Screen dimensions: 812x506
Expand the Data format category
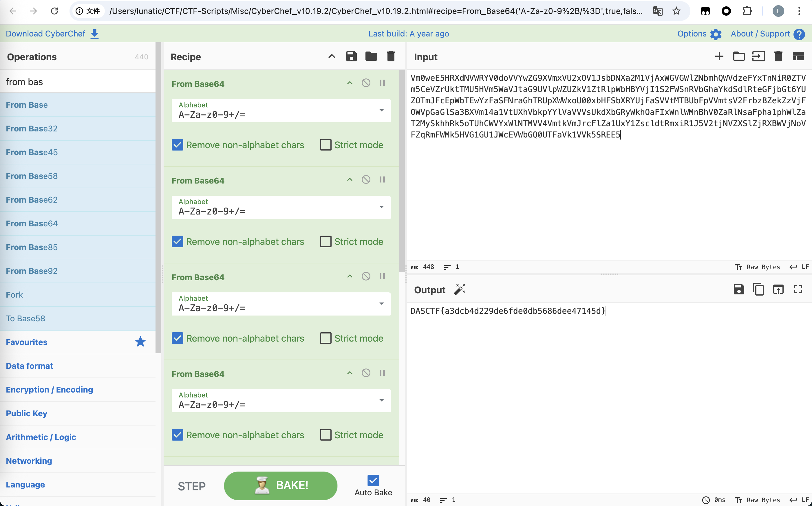pos(78,366)
